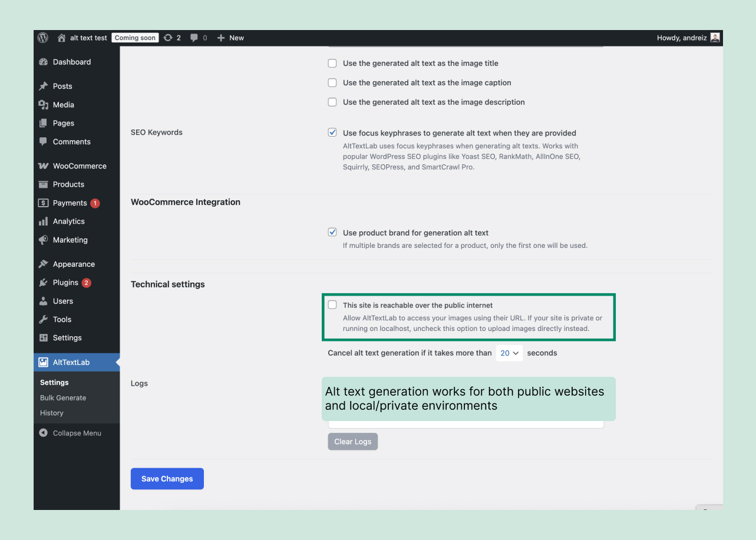Screen dimensions: 756x540
Task: Open Payments with the notification badge
Action: (69, 203)
